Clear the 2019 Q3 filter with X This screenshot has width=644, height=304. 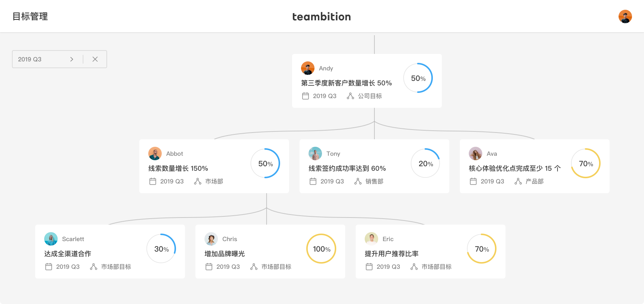click(95, 59)
